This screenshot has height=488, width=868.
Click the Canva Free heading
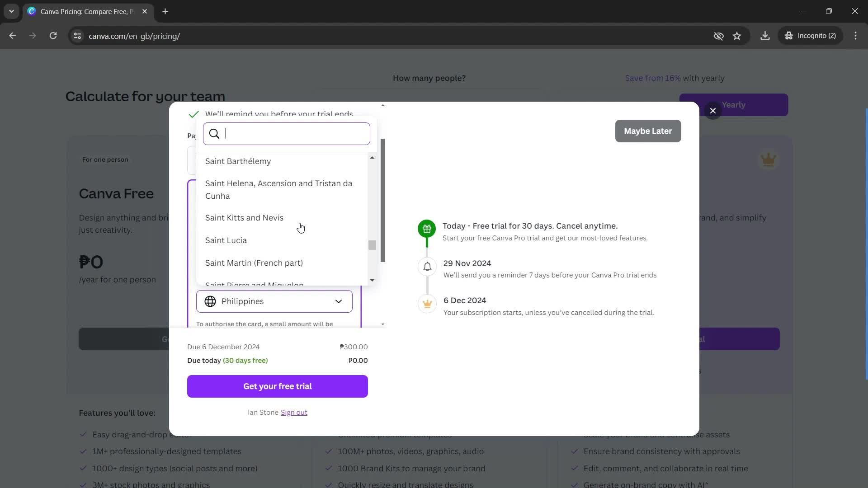coord(116,193)
